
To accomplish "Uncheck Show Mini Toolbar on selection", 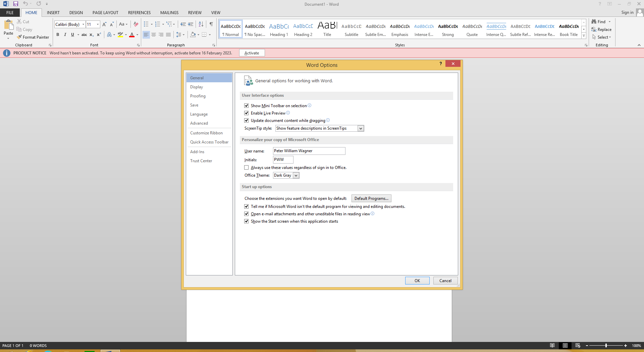I will (247, 105).
